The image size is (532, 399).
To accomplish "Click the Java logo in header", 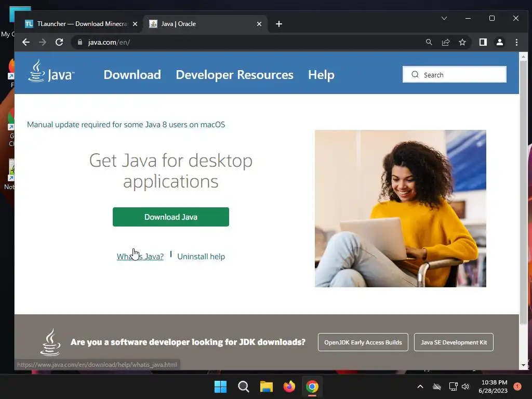I will (51, 71).
